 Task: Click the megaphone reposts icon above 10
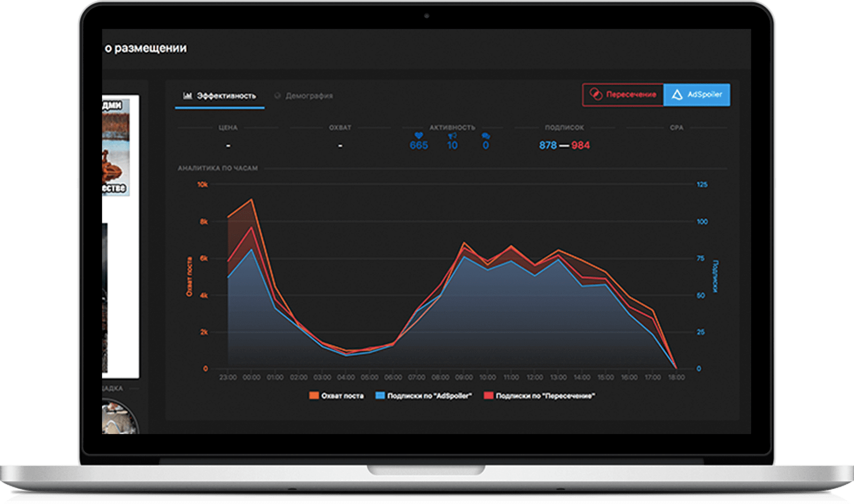coord(452,135)
